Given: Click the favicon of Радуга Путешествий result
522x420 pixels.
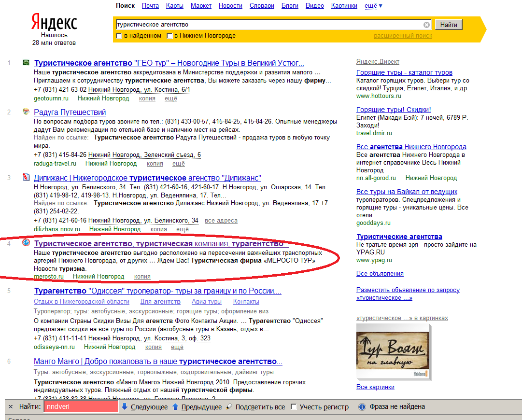Looking at the screenshot, I should 26,112.
